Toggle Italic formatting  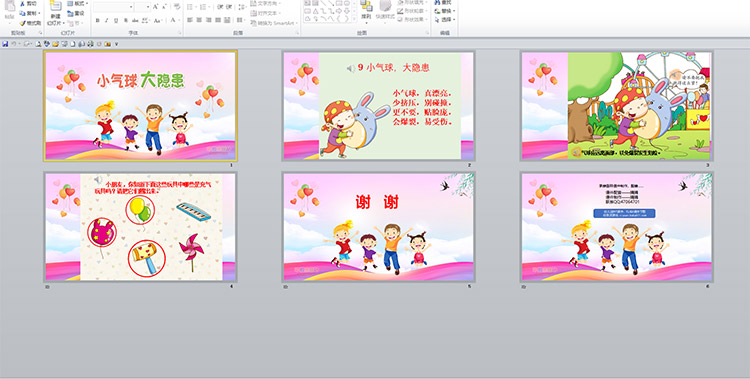(106, 20)
